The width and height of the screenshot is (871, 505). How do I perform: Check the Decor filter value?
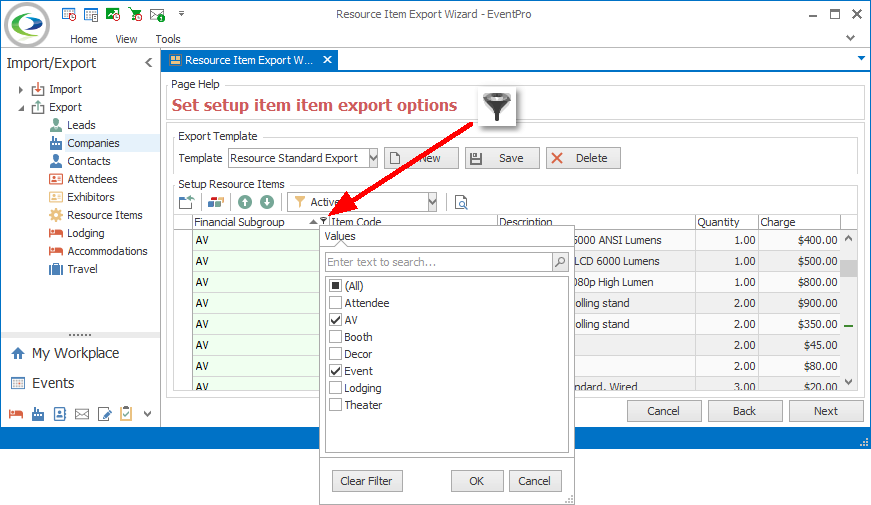(x=336, y=354)
